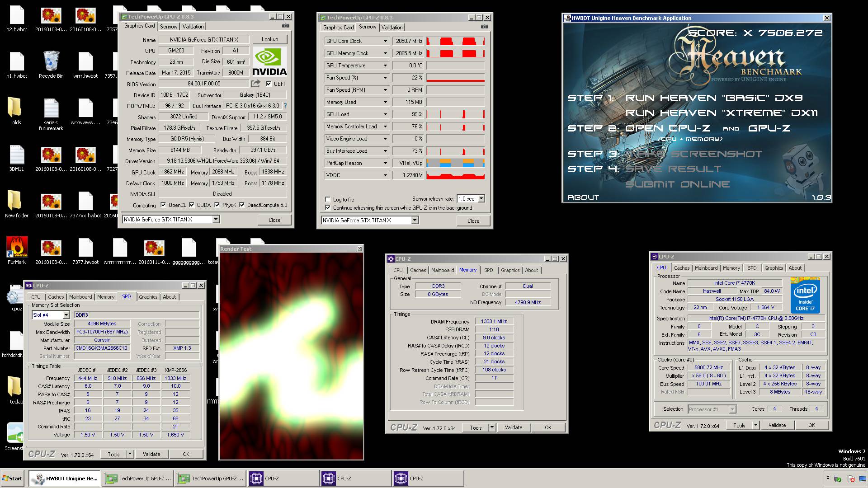The image size is (868, 488).
Task: Open the 'seriais futuremark' file icon
Action: pos(51,114)
